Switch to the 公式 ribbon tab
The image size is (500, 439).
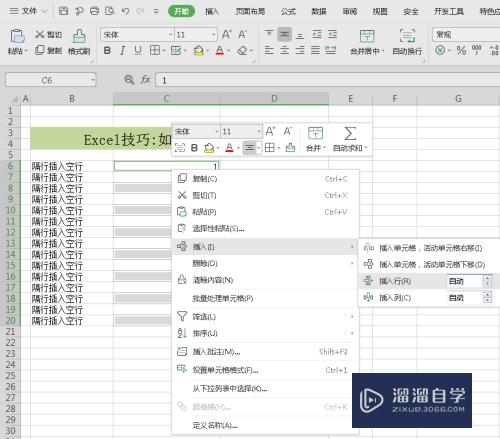tap(288, 12)
